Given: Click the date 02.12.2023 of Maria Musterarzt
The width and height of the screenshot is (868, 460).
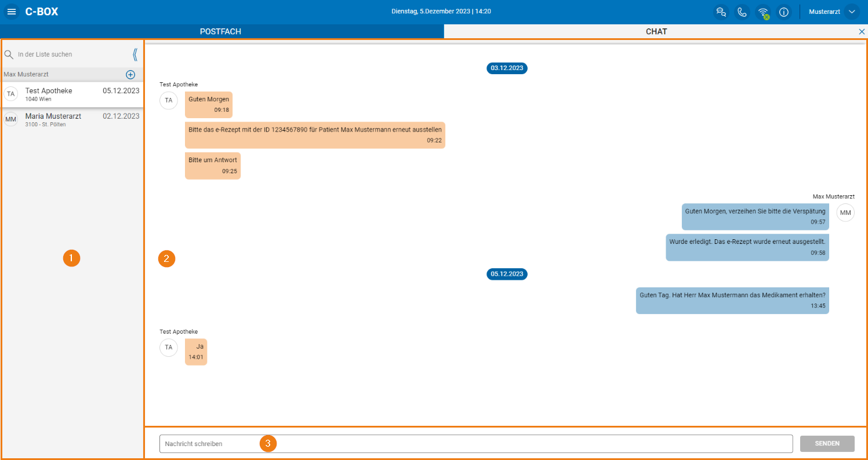Looking at the screenshot, I should (121, 116).
